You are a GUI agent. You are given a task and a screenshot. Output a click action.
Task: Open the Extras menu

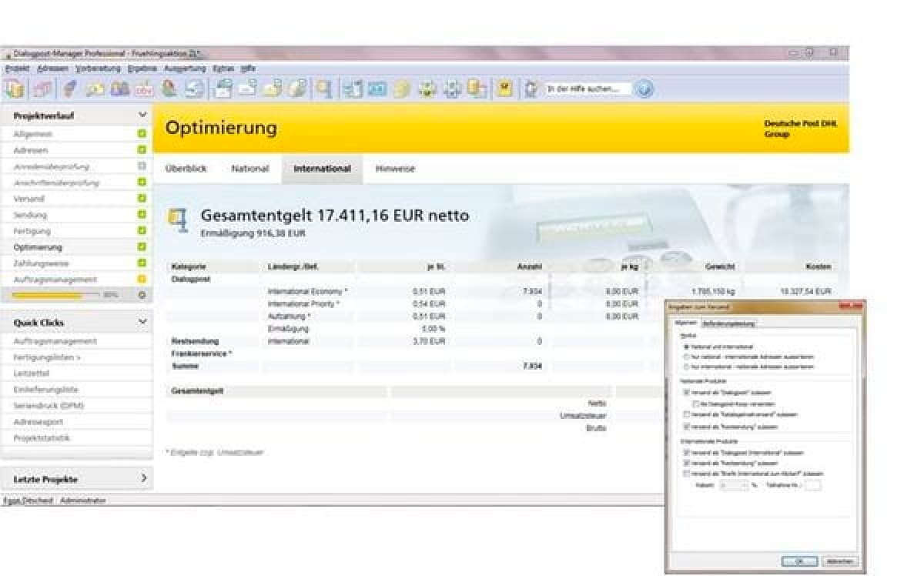pos(223,69)
